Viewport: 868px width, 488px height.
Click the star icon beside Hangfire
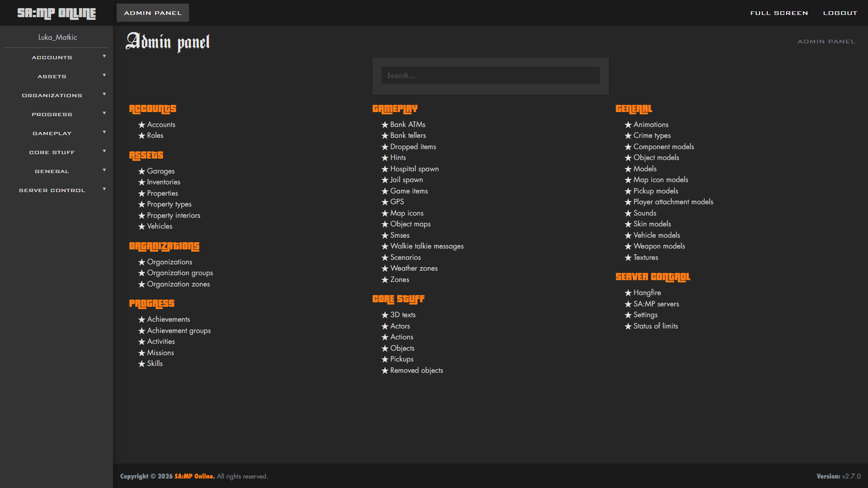point(628,293)
